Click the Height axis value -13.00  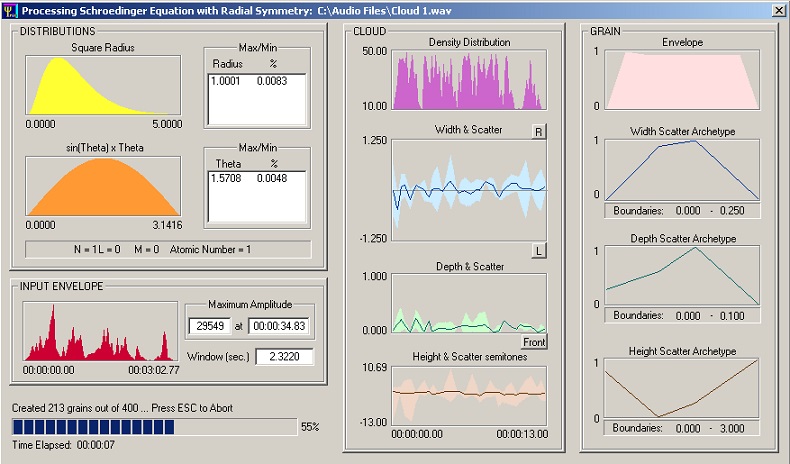pos(373,422)
